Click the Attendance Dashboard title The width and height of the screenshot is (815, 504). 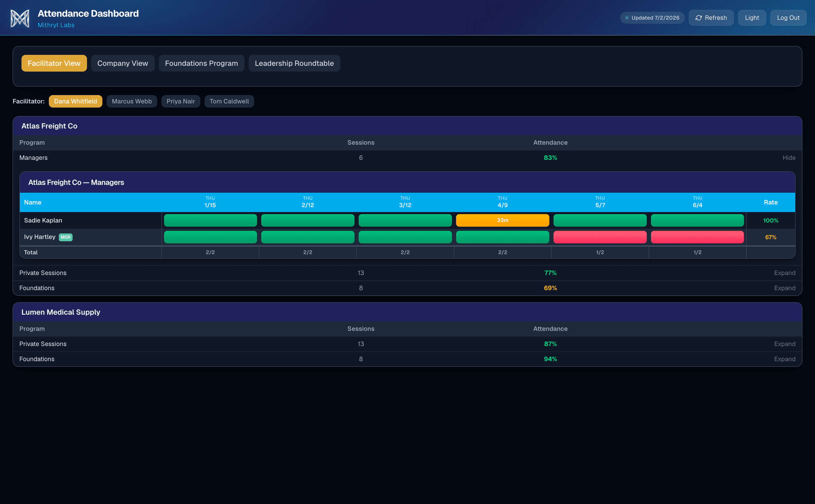[x=88, y=14]
